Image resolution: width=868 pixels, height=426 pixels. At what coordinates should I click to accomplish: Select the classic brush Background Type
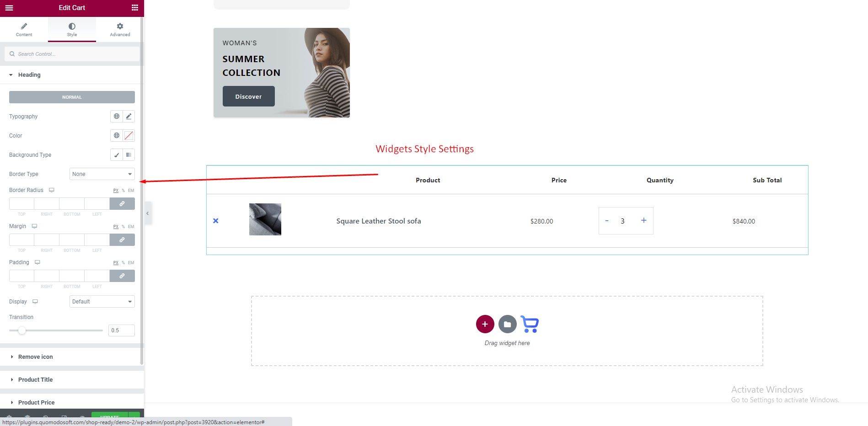point(117,155)
